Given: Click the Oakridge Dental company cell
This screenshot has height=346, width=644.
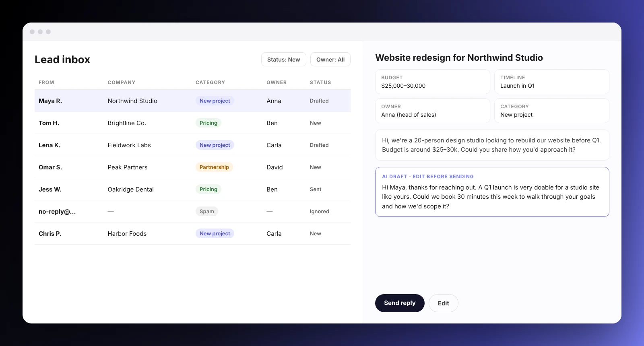Looking at the screenshot, I should (x=131, y=189).
